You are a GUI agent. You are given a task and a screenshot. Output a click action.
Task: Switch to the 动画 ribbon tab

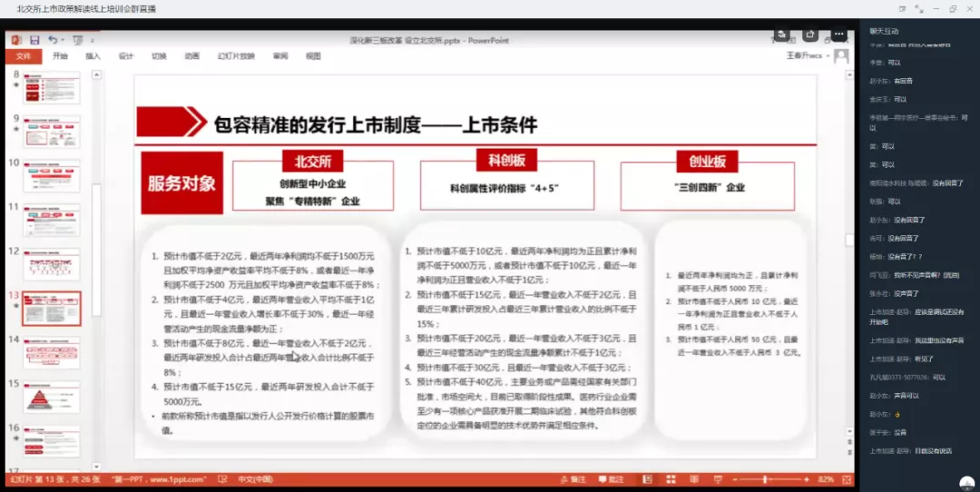(191, 56)
